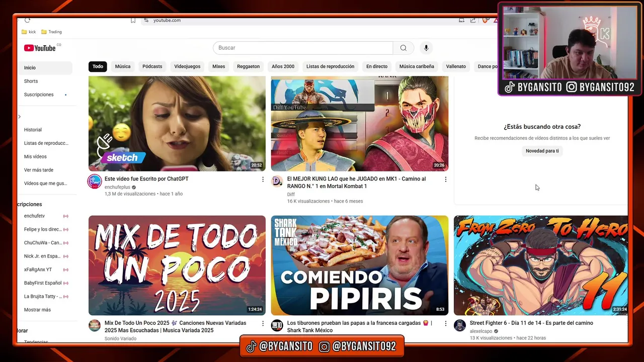Image resolution: width=644 pixels, height=362 pixels.
Task: Select the Años 2000 filter chip
Action: (283, 66)
